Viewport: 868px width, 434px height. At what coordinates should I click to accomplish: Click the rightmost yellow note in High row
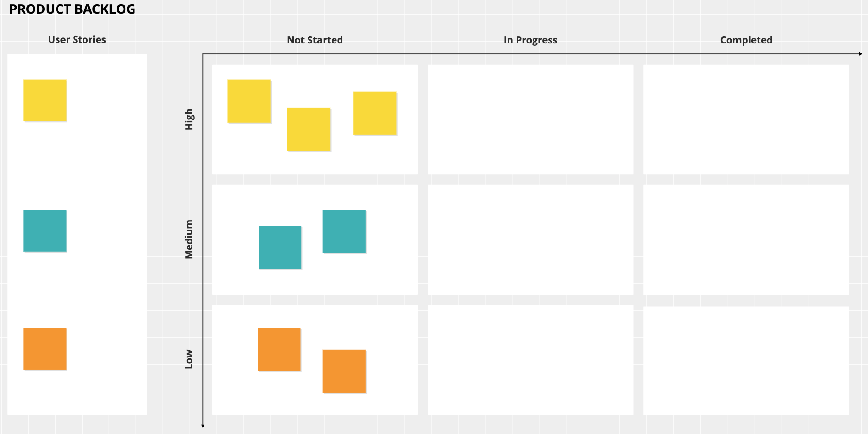tap(375, 113)
